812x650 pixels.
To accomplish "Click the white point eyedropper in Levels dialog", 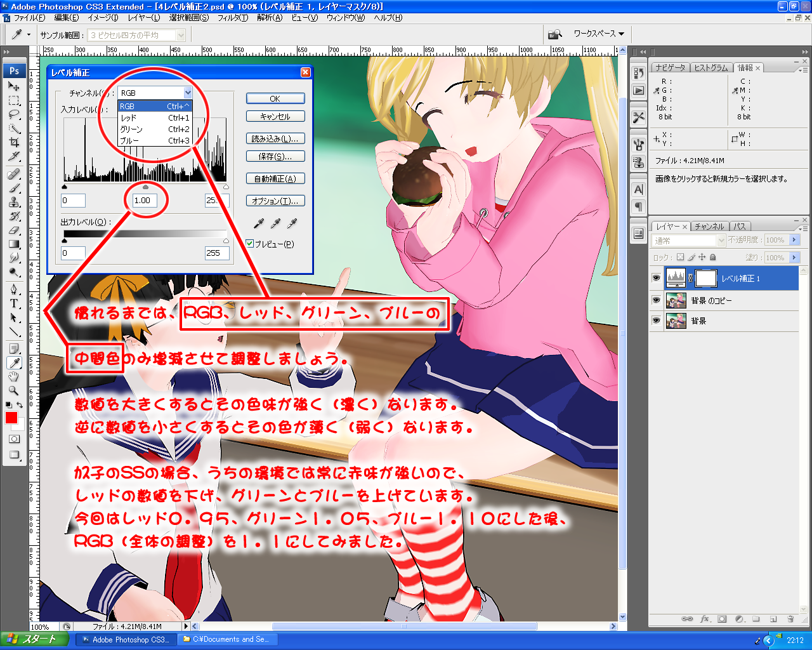I will 292,223.
